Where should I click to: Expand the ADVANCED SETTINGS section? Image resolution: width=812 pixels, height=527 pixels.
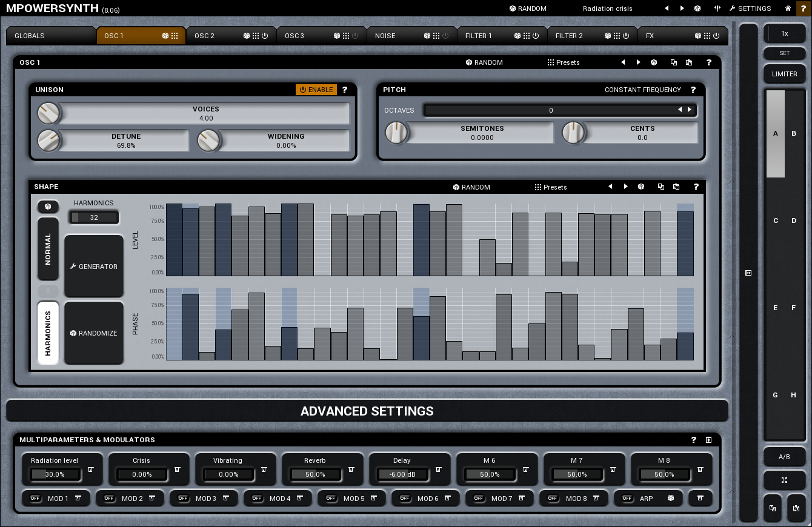(367, 411)
